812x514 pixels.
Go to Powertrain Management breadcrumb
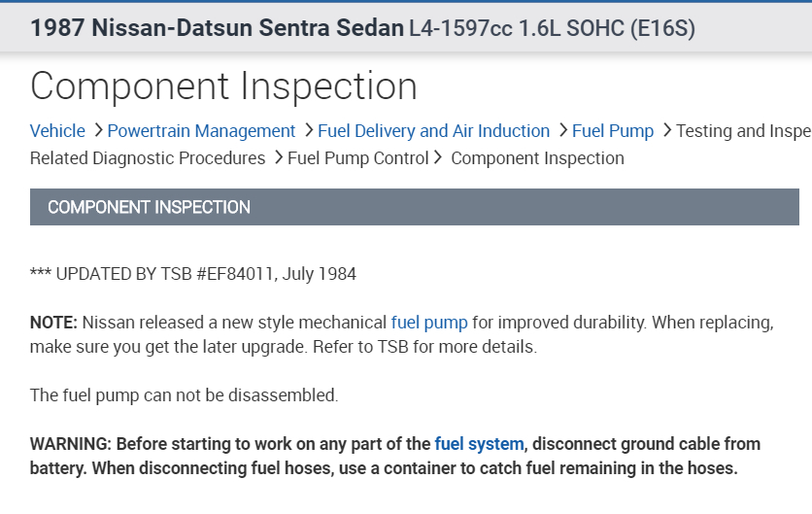click(x=201, y=131)
